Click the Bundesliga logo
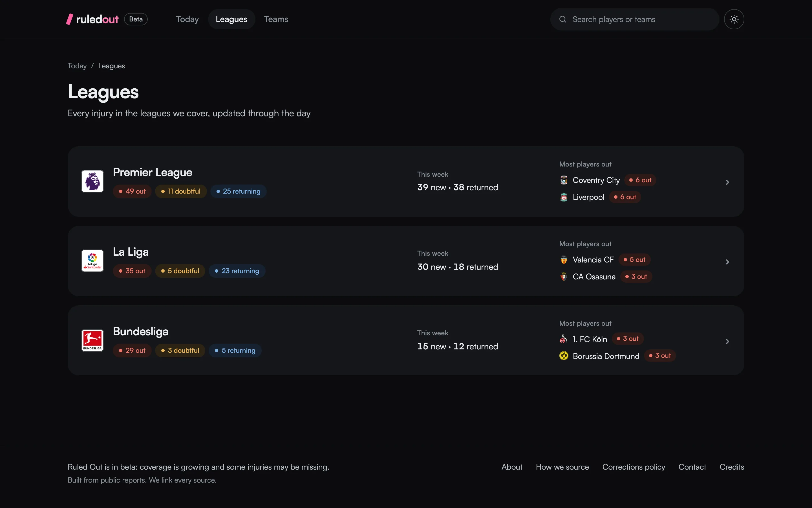812x508 pixels. (92, 340)
